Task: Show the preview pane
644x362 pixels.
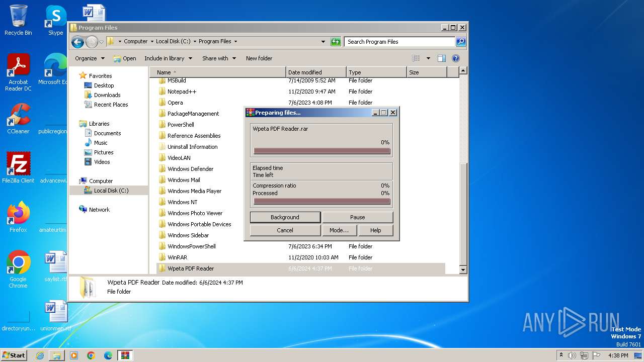Action: point(441,58)
